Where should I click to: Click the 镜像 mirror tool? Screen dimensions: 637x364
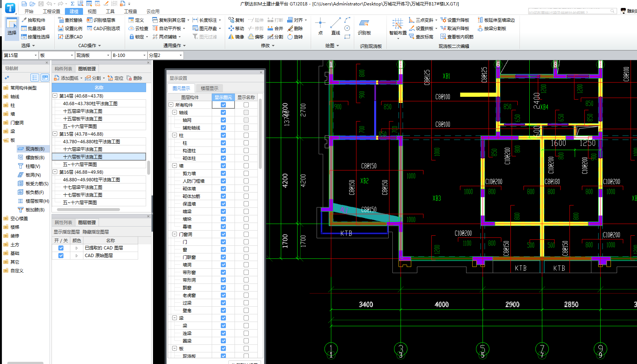(236, 37)
